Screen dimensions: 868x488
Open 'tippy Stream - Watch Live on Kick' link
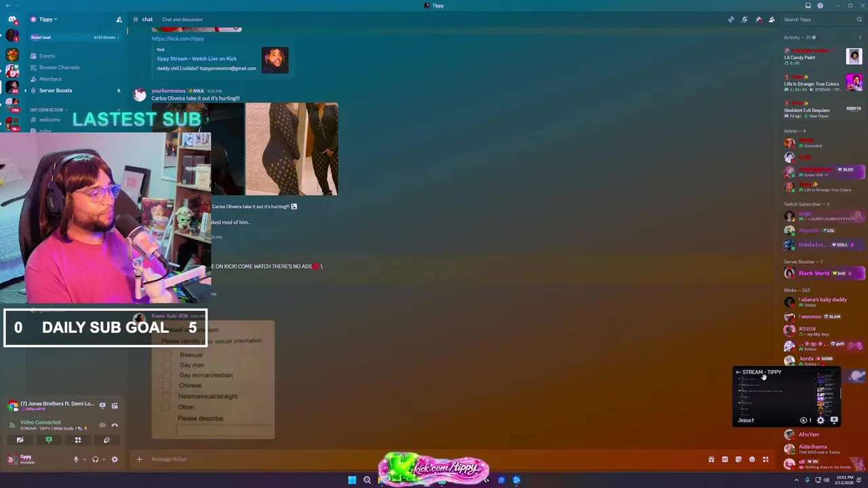coord(197,58)
